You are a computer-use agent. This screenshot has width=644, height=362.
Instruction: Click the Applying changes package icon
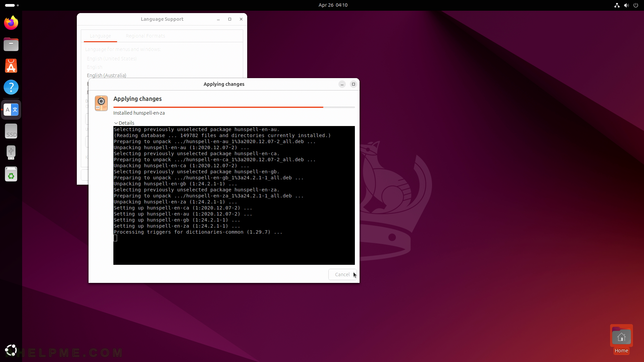coord(101,103)
